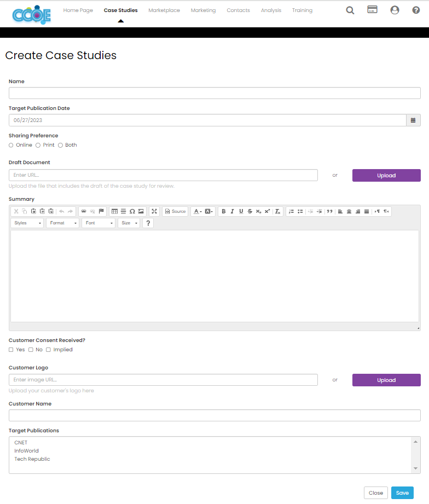Click the Copy icon in Summary toolbar
Screen dimensions: 429x504
tap(25, 211)
